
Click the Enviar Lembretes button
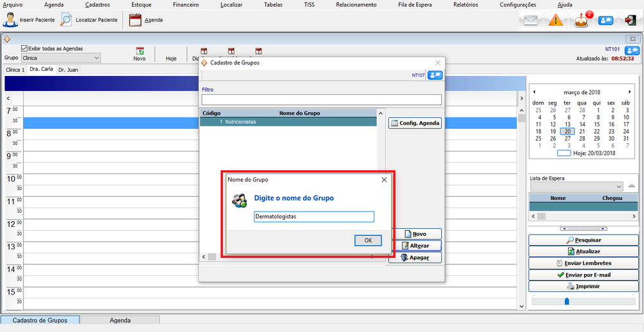click(583, 263)
